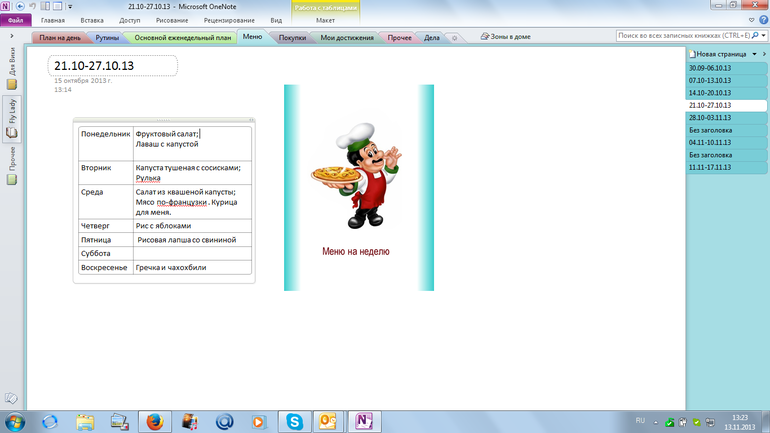Click the search all notebooks field
The width and height of the screenshot is (770, 433).
(x=682, y=36)
